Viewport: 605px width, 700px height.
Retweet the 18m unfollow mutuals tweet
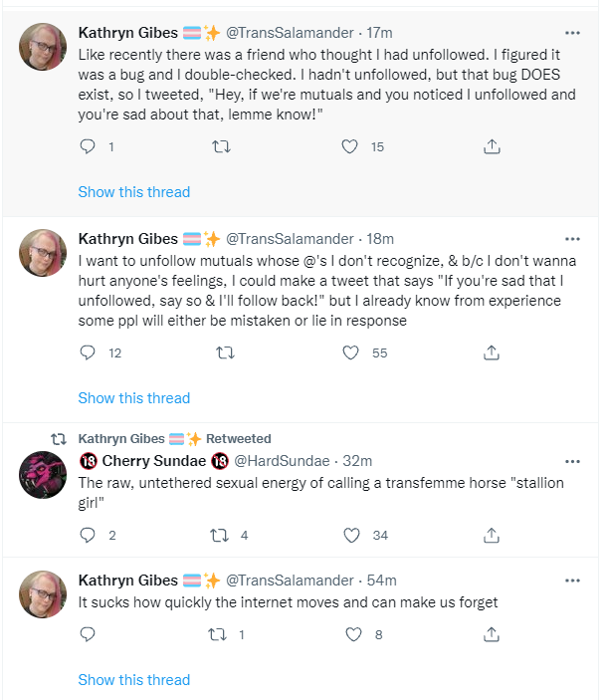pyautogui.click(x=225, y=352)
